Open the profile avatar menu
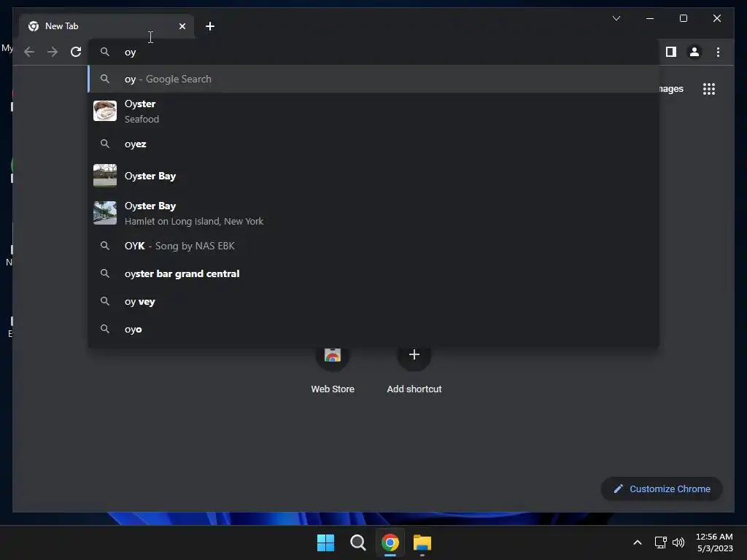This screenshot has width=747, height=560. 694,52
